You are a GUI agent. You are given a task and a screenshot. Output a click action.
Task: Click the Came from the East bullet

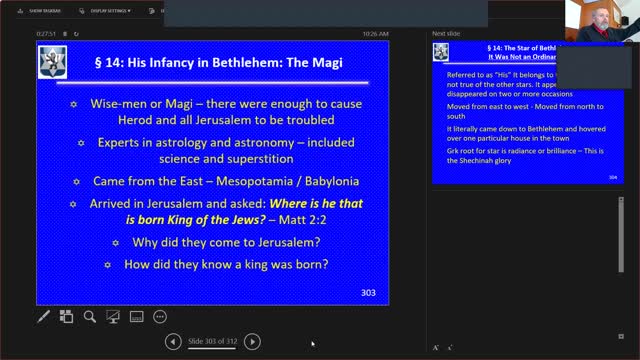coord(226,181)
